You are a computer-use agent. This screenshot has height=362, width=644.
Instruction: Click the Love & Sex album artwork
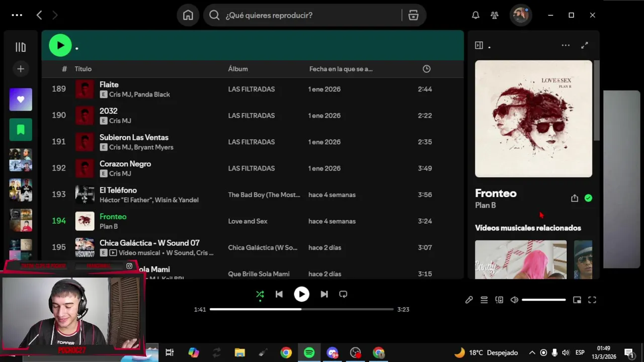pos(533,119)
